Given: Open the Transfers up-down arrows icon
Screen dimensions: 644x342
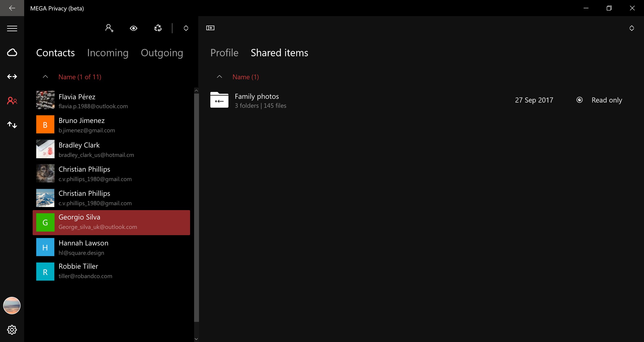Looking at the screenshot, I should (12, 125).
